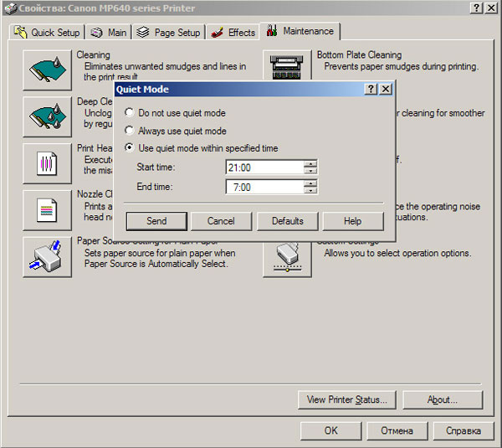Click the 'End time:' label

(x=155, y=187)
